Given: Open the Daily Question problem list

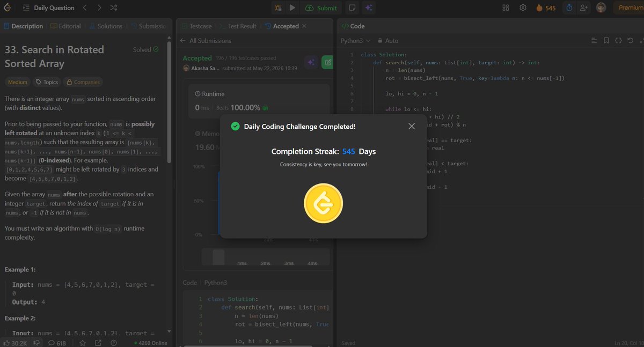Looking at the screenshot, I should (x=49, y=8).
